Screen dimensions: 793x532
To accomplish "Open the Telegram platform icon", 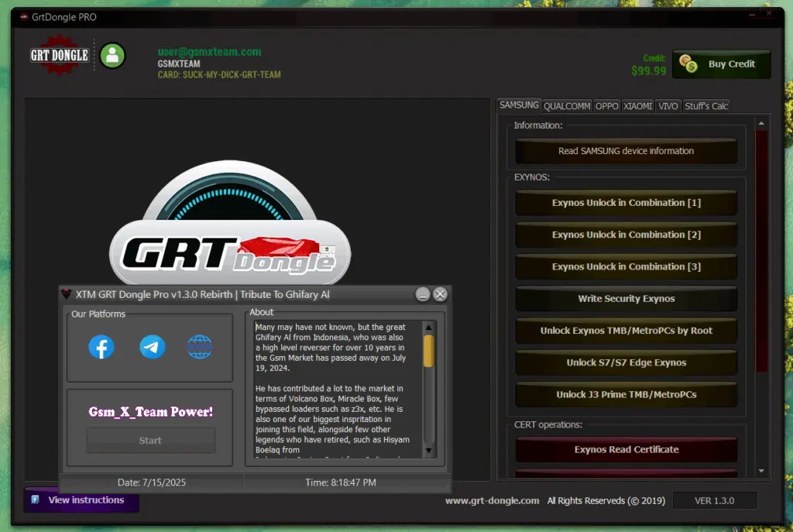I will pos(153,347).
